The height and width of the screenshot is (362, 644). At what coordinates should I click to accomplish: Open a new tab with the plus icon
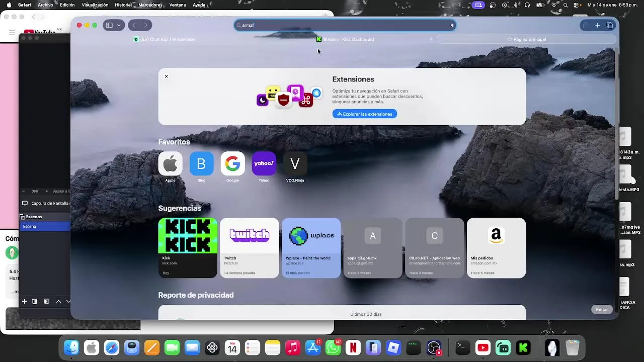[x=598, y=25]
